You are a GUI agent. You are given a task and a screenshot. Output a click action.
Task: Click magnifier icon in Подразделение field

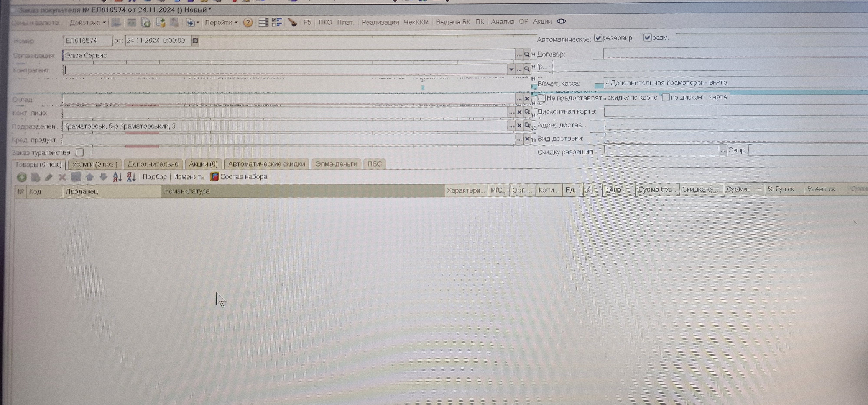(527, 125)
